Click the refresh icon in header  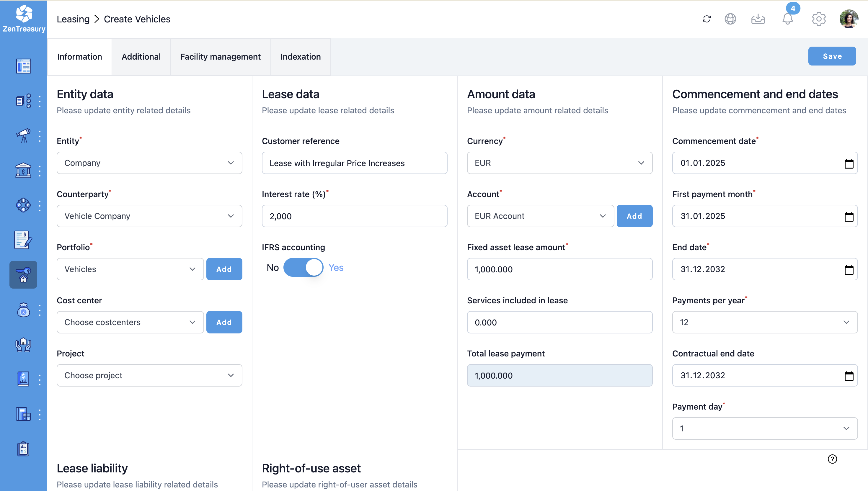(x=707, y=19)
